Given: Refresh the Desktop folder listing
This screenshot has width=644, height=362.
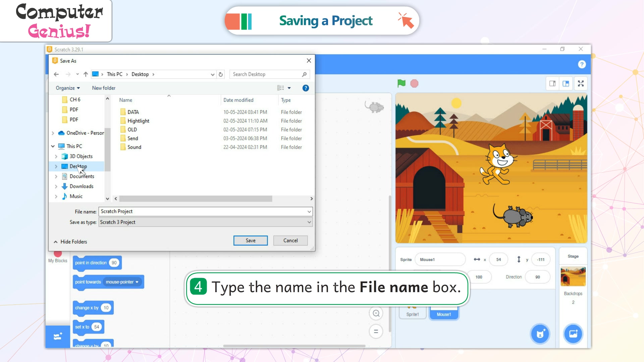Looking at the screenshot, I should pyautogui.click(x=221, y=74).
